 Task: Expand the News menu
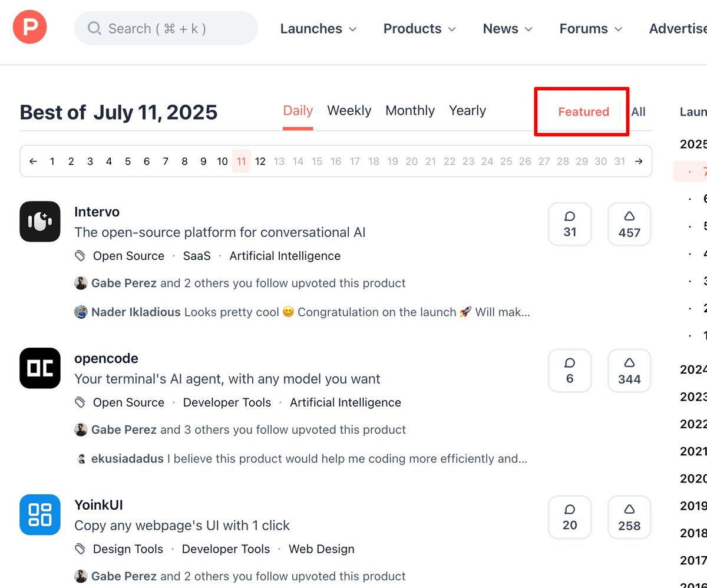[x=507, y=29]
